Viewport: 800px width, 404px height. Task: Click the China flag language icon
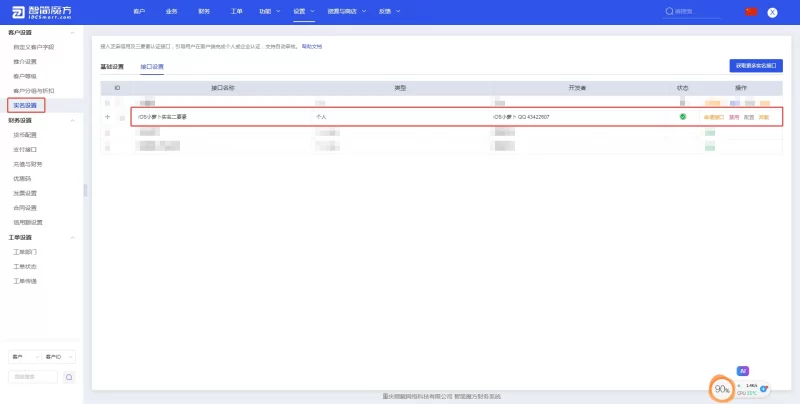click(x=751, y=11)
